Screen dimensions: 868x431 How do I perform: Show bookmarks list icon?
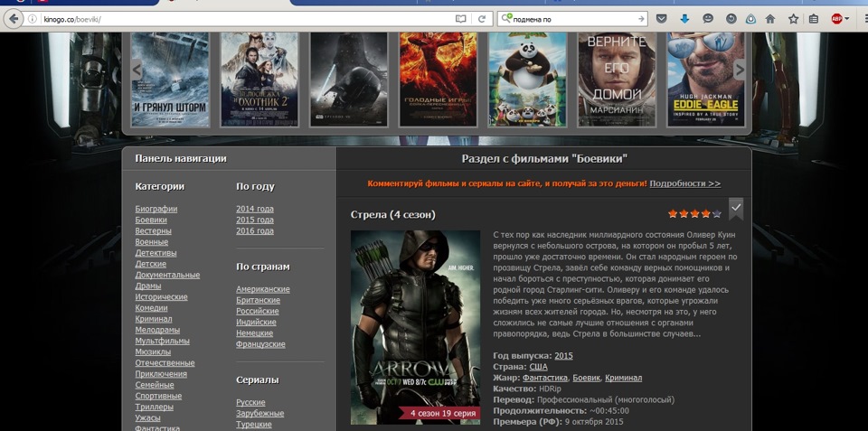[x=813, y=19]
